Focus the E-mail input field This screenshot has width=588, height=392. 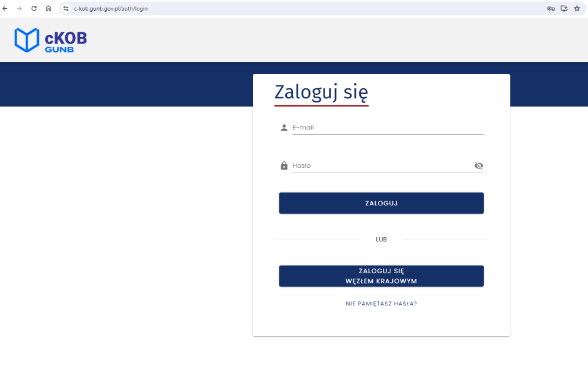(387, 128)
